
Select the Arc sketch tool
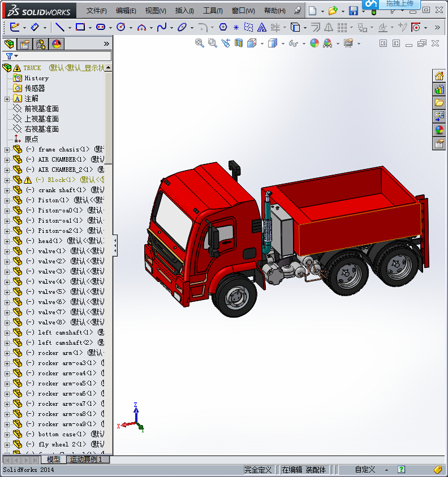tap(141, 28)
